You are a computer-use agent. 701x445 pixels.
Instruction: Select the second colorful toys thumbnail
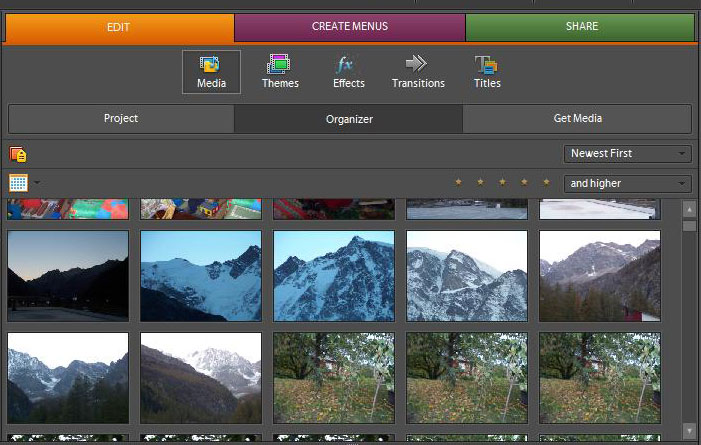(201, 209)
